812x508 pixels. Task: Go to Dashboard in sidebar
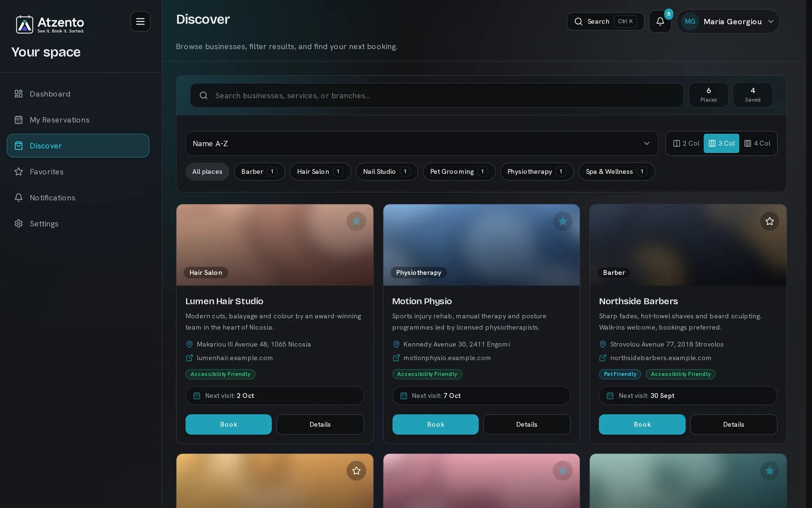(x=78, y=94)
